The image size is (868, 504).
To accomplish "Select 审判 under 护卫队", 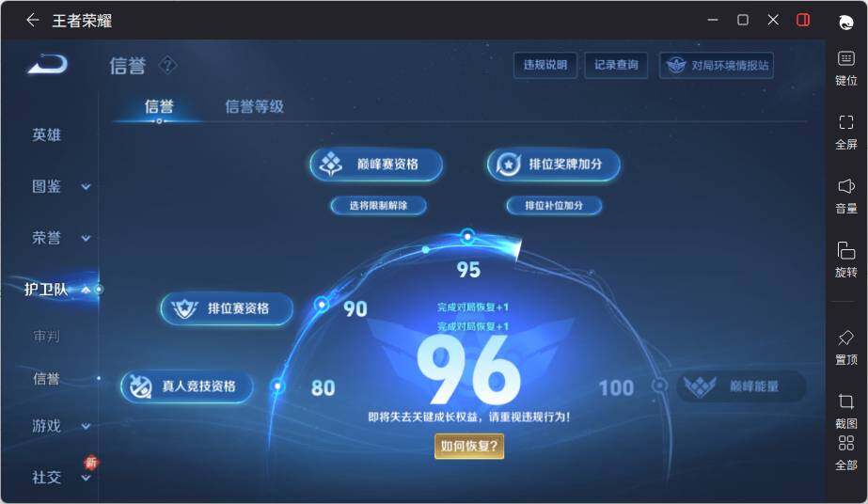I will [46, 336].
